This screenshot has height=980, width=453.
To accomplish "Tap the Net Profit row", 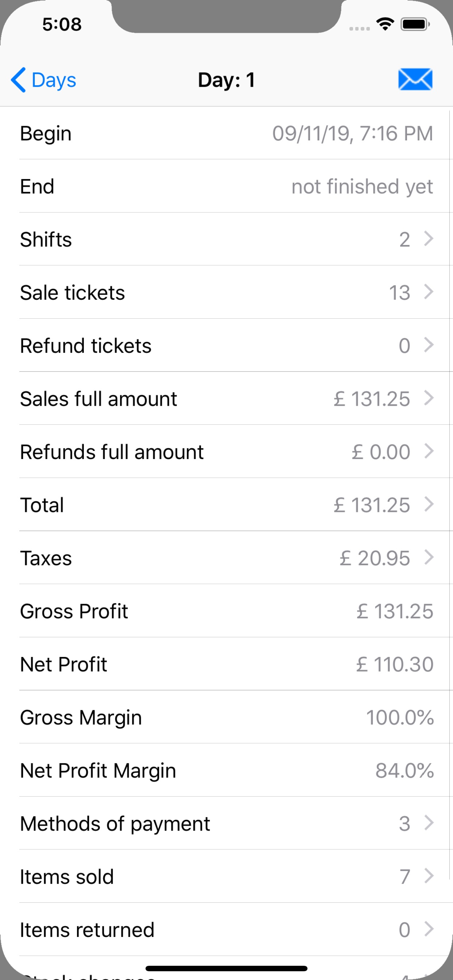I will (226, 664).
